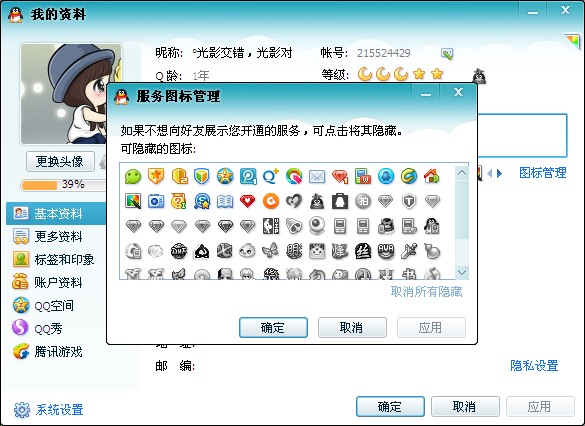Select the gray double heart icon

(x=294, y=201)
